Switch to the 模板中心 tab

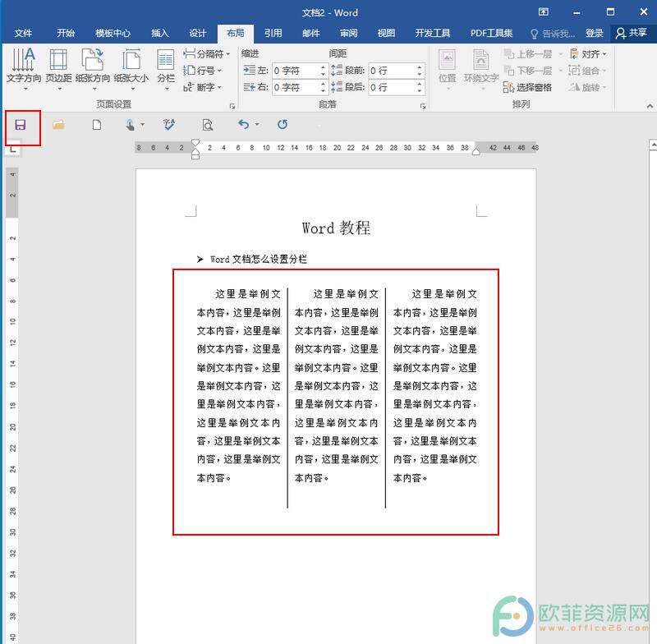(x=113, y=33)
